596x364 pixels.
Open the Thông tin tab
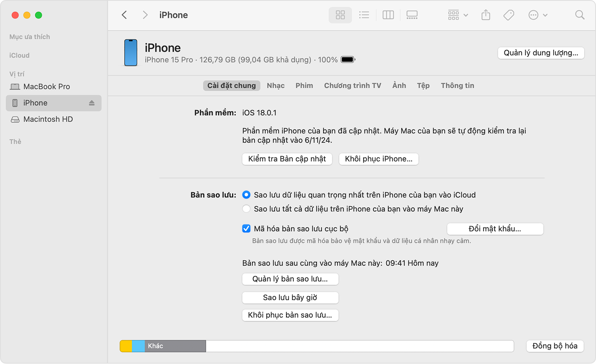click(x=457, y=85)
